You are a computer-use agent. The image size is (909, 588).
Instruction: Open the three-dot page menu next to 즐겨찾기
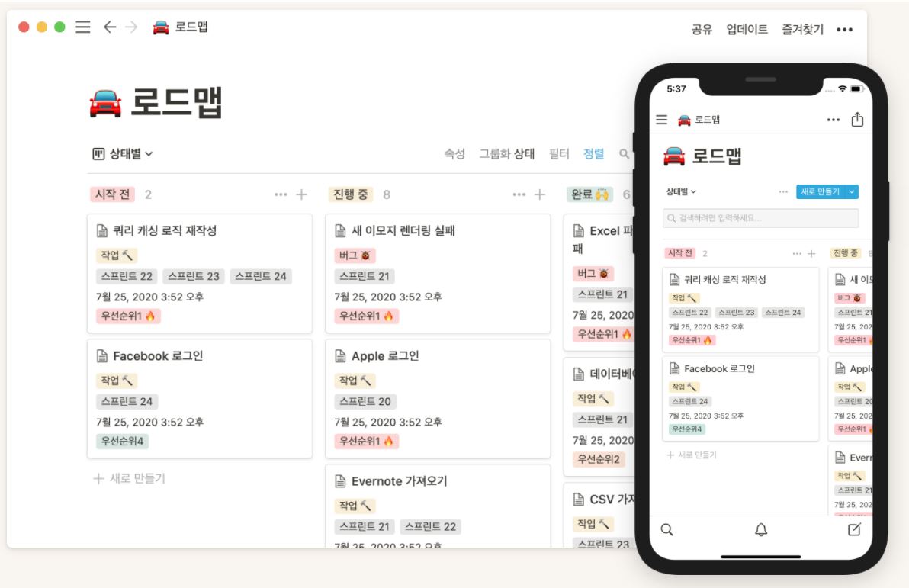pyautogui.click(x=844, y=30)
